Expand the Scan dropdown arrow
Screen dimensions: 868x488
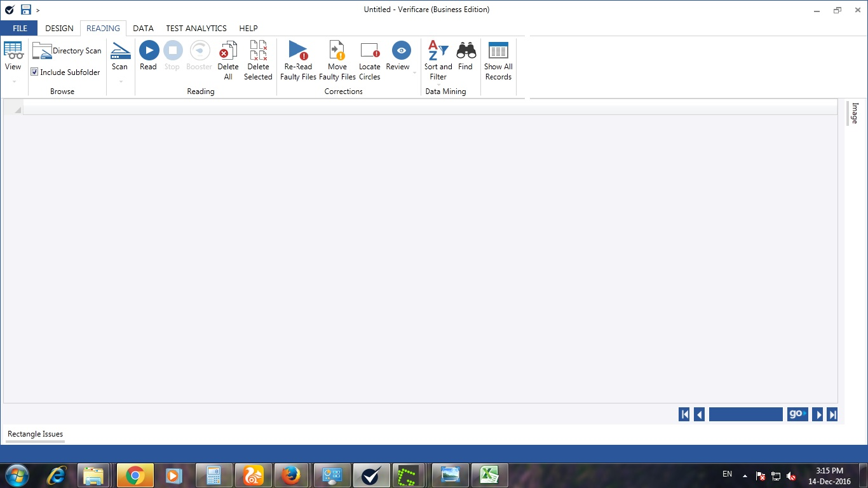coord(120,81)
